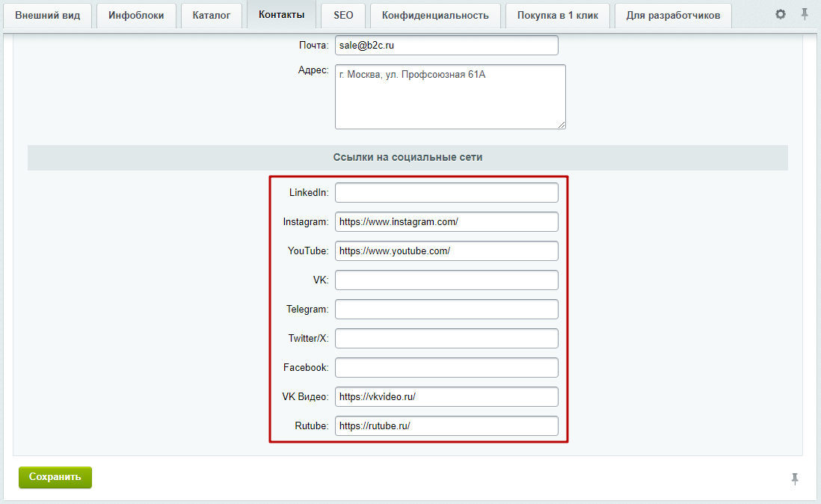Click the VK Видео: label
821x504 pixels.
coord(305,397)
